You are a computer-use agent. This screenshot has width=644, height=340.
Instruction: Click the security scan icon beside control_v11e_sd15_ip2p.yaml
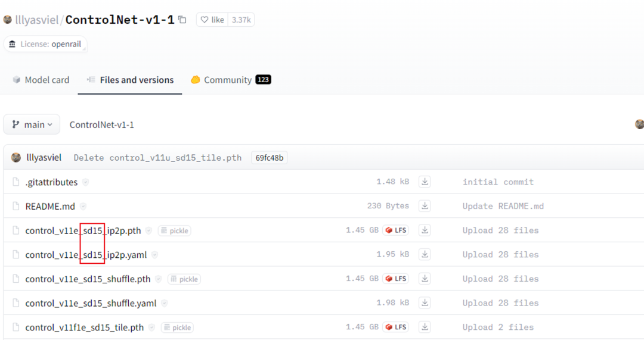pyautogui.click(x=154, y=255)
